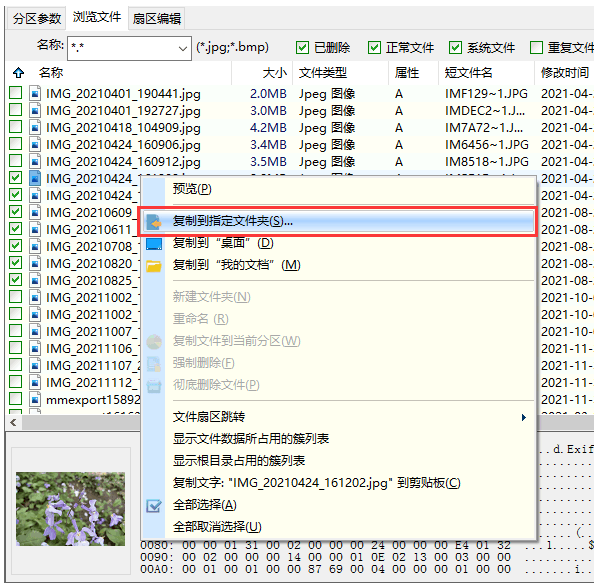Click the up-arrow parent folder icon
Screen dimensions: 602x588
[18, 73]
